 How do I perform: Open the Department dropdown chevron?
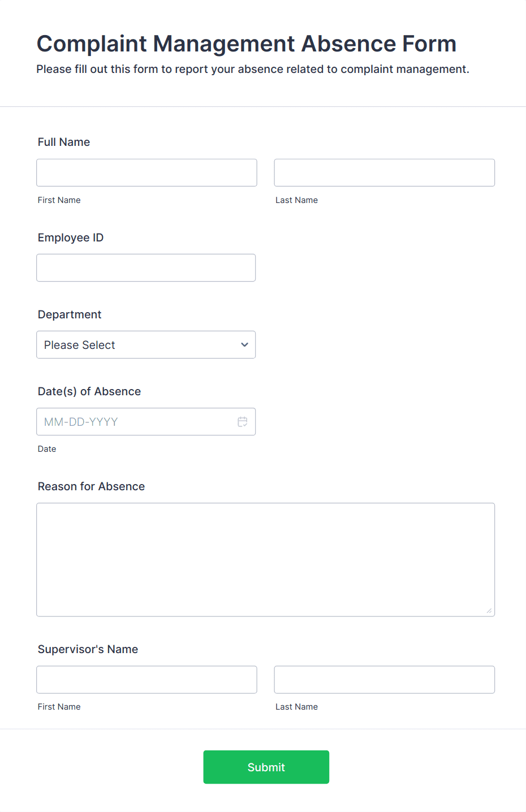coord(244,344)
